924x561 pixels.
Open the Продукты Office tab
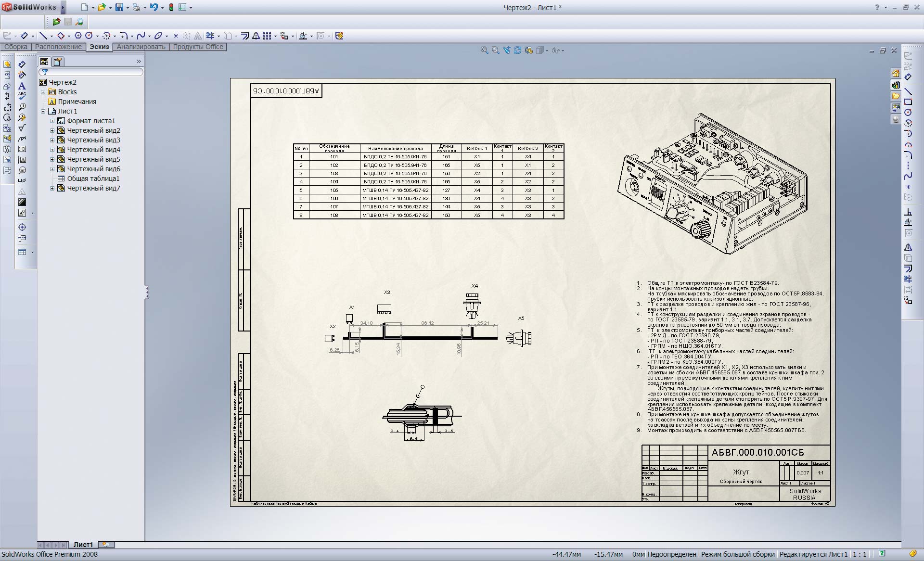[x=198, y=47]
